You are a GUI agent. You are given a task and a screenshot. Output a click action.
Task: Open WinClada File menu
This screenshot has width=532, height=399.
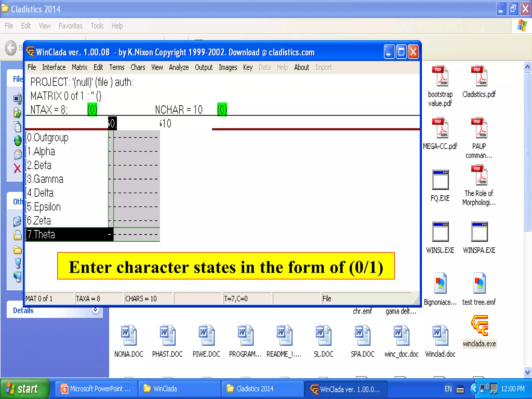(x=32, y=68)
